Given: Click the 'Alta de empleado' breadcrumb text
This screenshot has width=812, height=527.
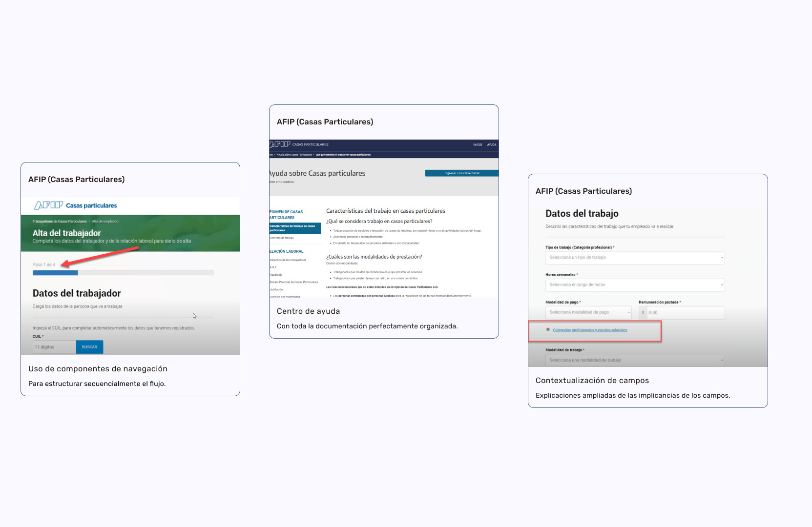Looking at the screenshot, I should 105,222.
